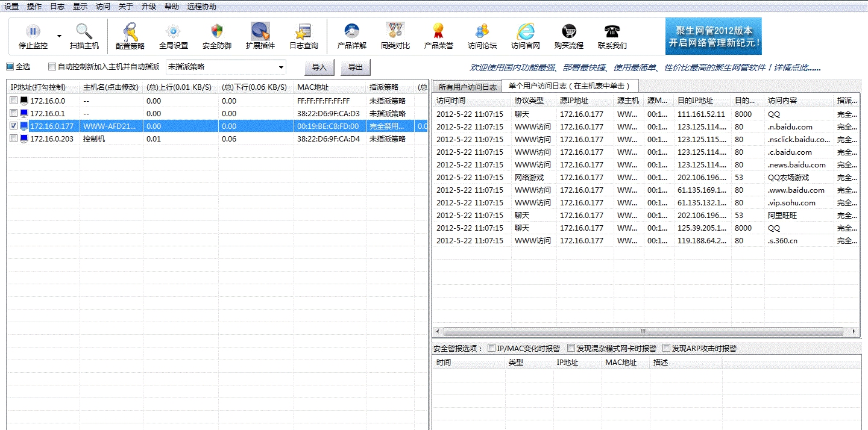Open 安全防御 (Security Defense) tool
Image resolution: width=868 pixels, height=430 pixels.
216,36
